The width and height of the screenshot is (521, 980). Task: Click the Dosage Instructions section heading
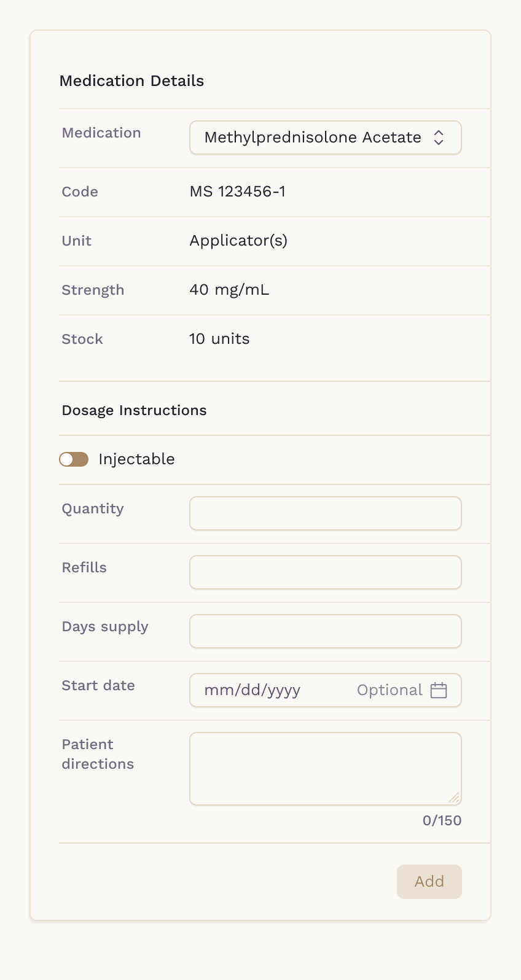[x=135, y=410]
